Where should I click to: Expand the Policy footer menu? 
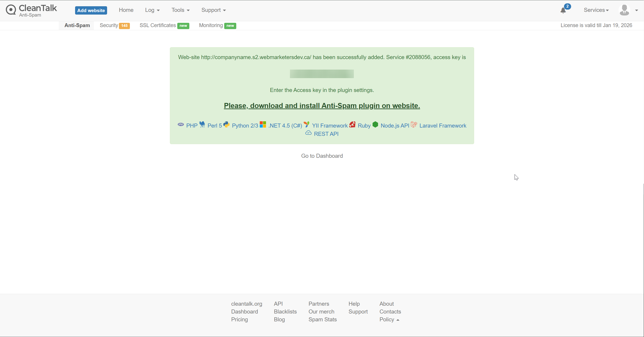(x=389, y=320)
